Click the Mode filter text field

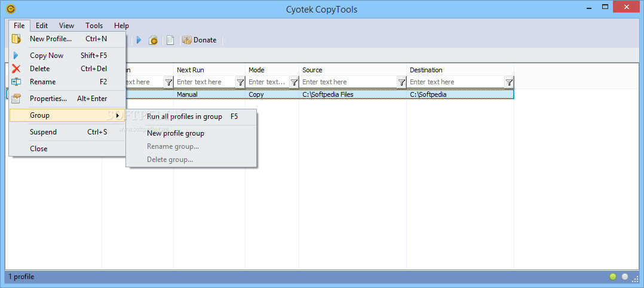(x=268, y=82)
